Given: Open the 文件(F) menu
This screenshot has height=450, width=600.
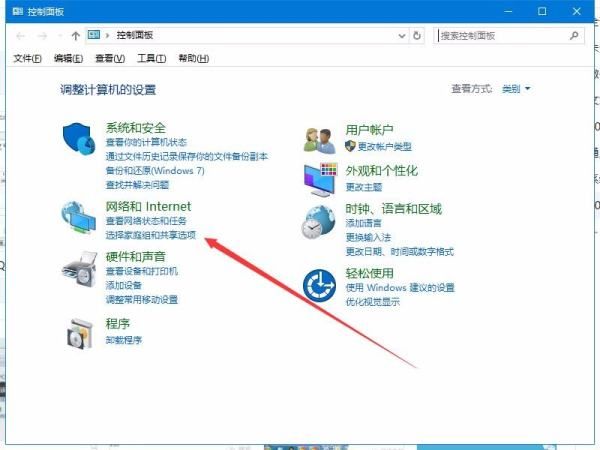Looking at the screenshot, I should pyautogui.click(x=27, y=58).
